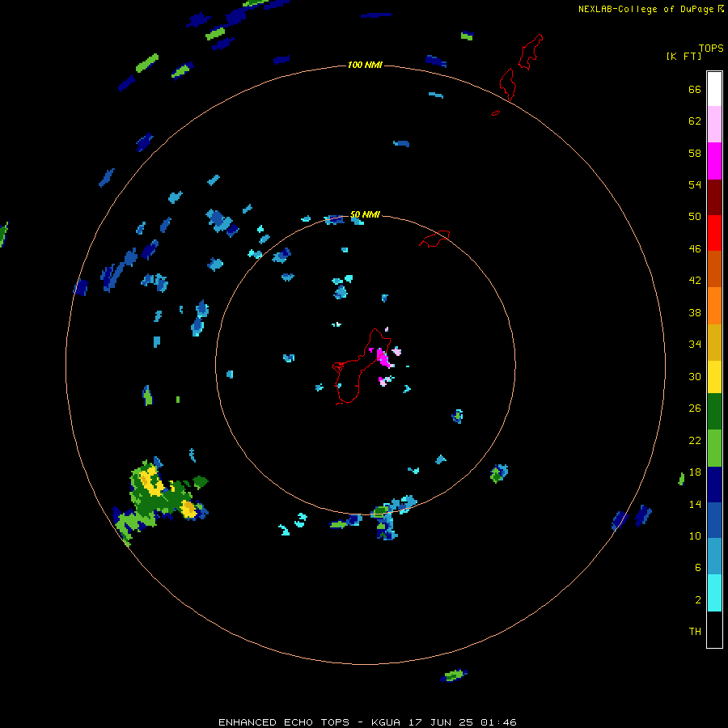Click the navy blue legend swatch
728x728 pixels.
714,485
